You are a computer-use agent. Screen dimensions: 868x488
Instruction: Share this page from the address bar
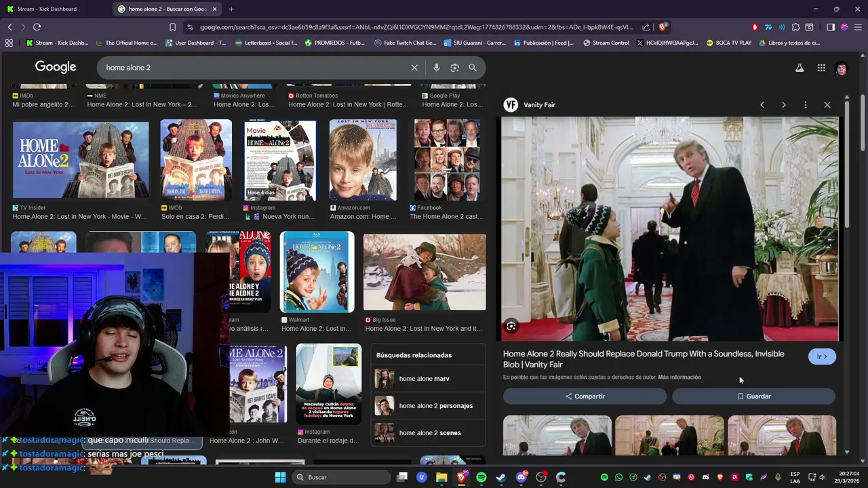pyautogui.click(x=646, y=27)
